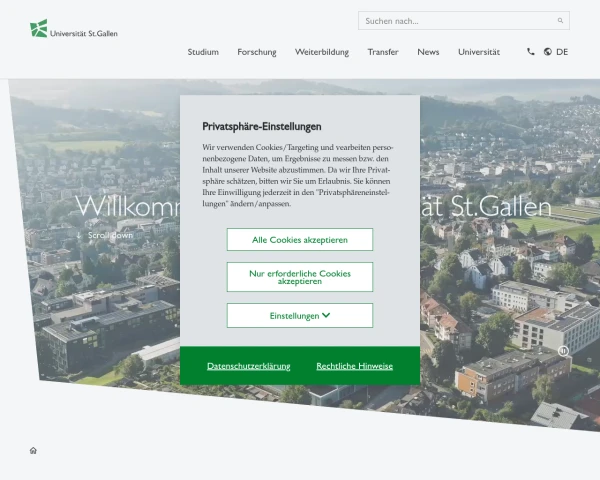Open the DE language selector
The image size is (600, 480).
coord(562,52)
